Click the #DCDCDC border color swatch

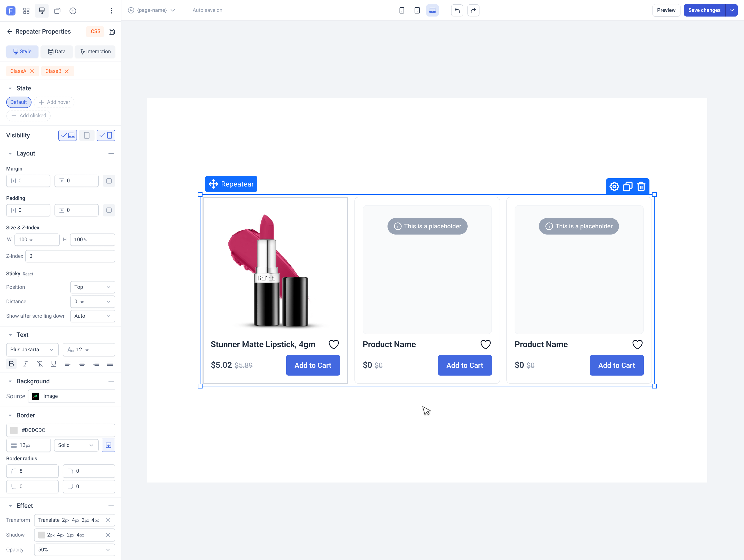click(x=14, y=430)
